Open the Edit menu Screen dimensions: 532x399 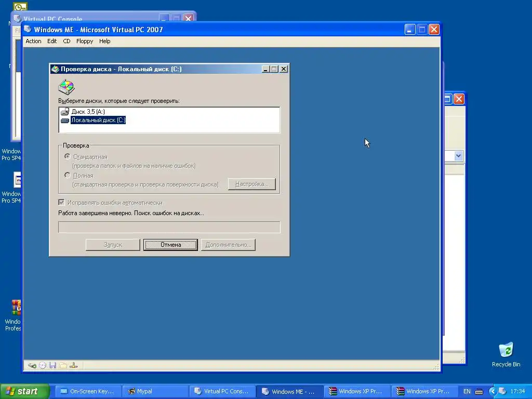click(52, 41)
